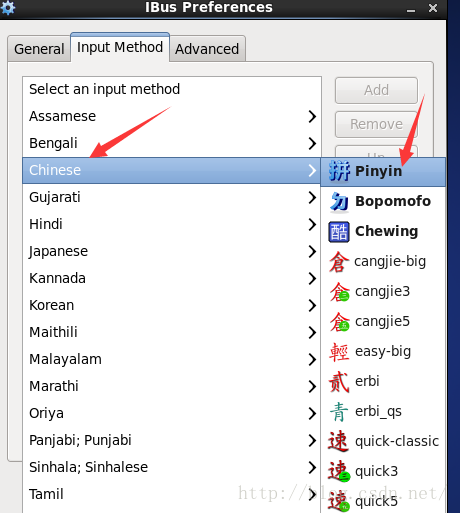The height and width of the screenshot is (513, 460).
Task: Switch to the Input Method tab
Action: 120,47
